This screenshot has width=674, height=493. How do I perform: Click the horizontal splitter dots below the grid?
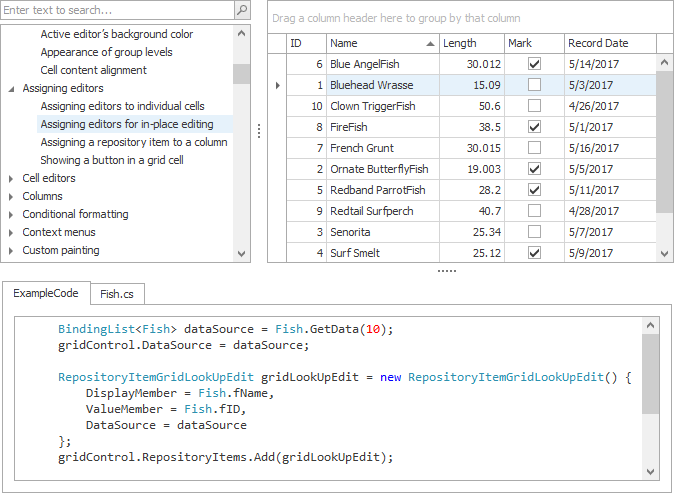447,271
